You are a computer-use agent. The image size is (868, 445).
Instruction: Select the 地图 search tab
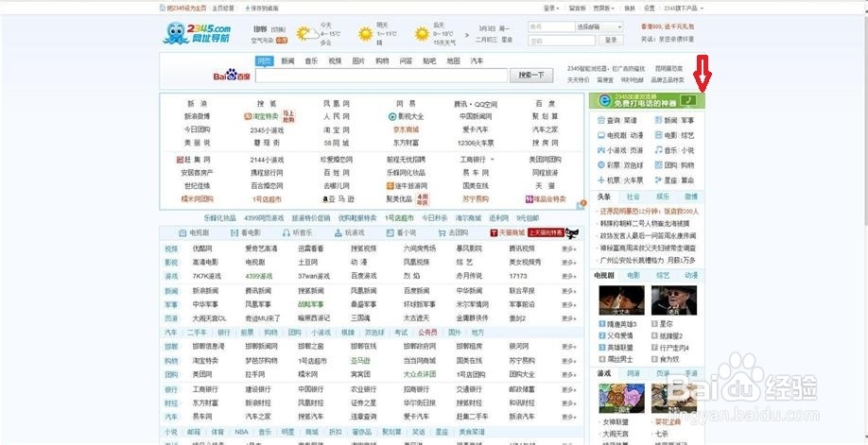coord(453,61)
